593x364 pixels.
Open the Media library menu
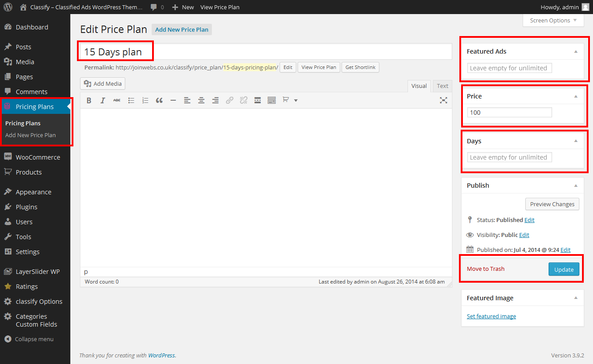click(x=35, y=62)
